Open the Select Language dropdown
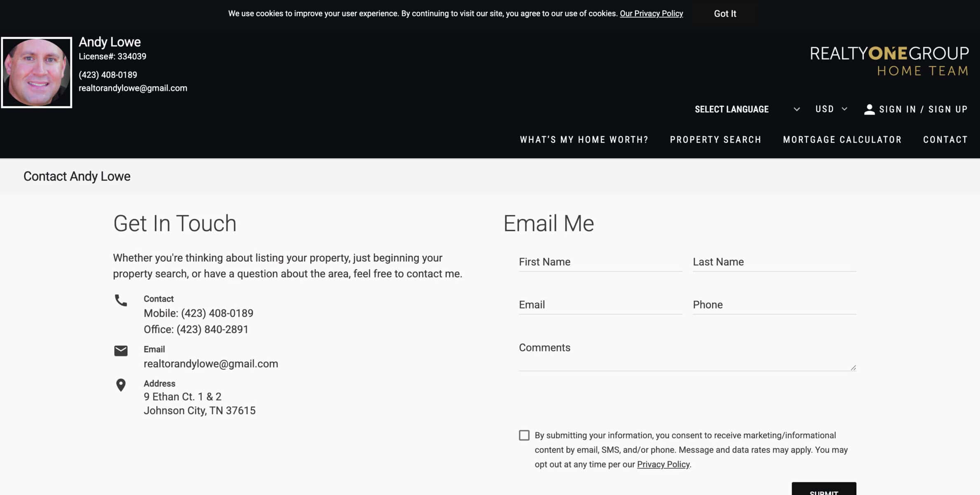 (x=747, y=109)
